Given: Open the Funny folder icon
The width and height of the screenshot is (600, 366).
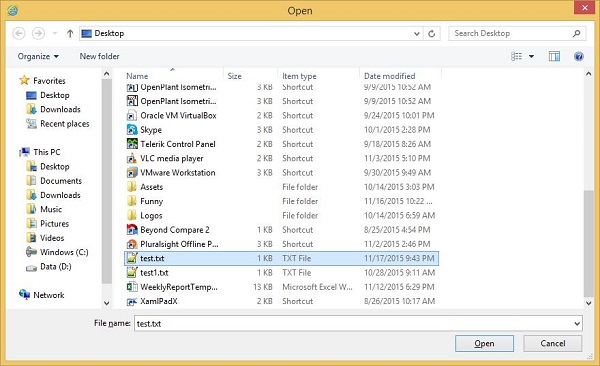Looking at the screenshot, I should point(132,201).
